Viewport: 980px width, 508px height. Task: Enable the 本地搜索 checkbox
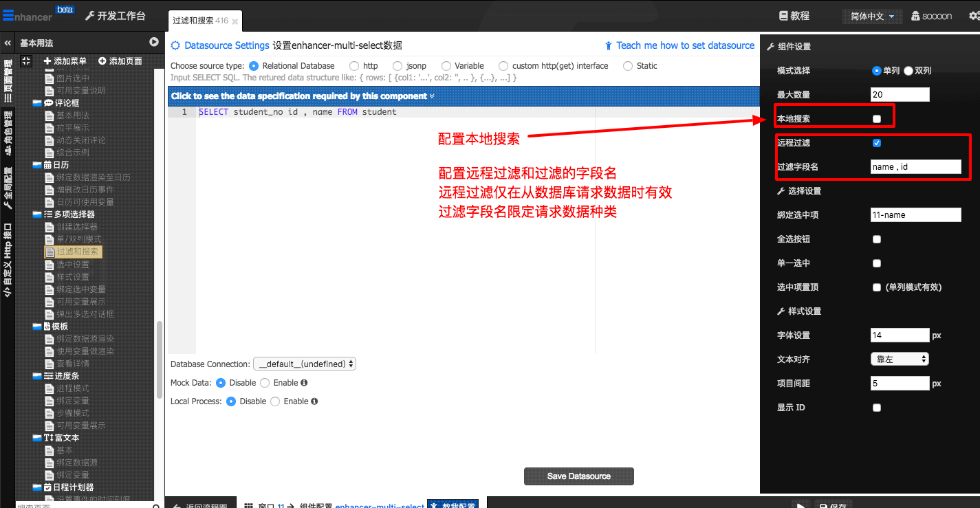tap(877, 119)
